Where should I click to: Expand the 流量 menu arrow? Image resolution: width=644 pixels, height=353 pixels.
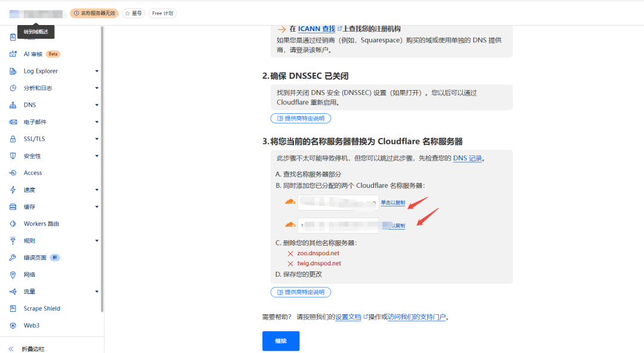(x=97, y=292)
